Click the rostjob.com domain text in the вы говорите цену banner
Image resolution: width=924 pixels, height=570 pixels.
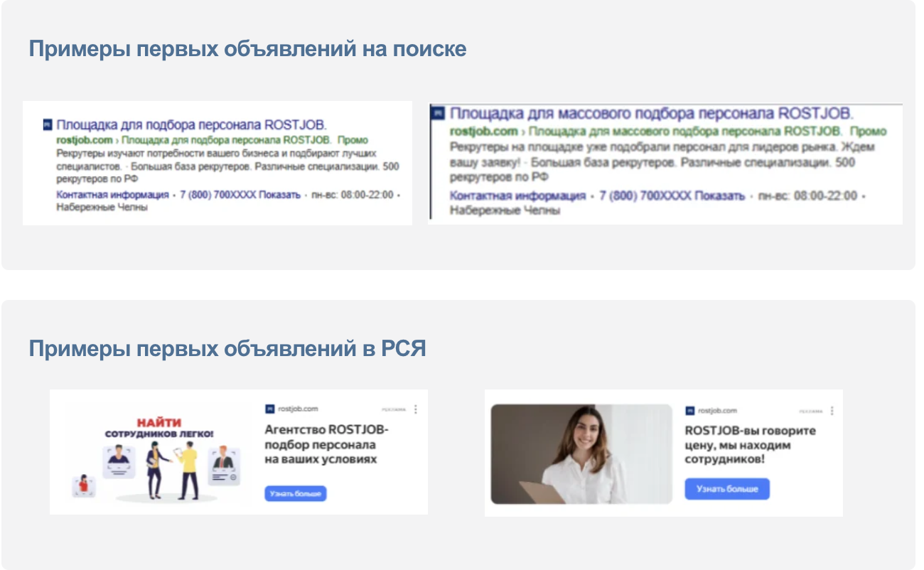[x=717, y=411]
